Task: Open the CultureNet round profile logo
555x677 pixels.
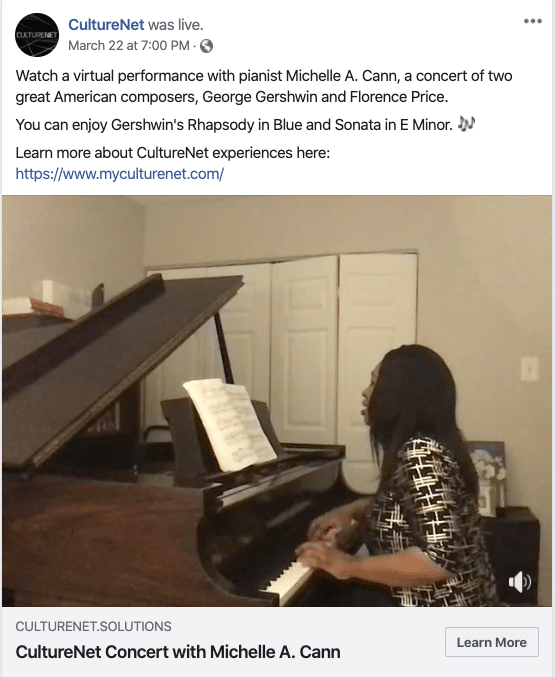Action: point(37,35)
